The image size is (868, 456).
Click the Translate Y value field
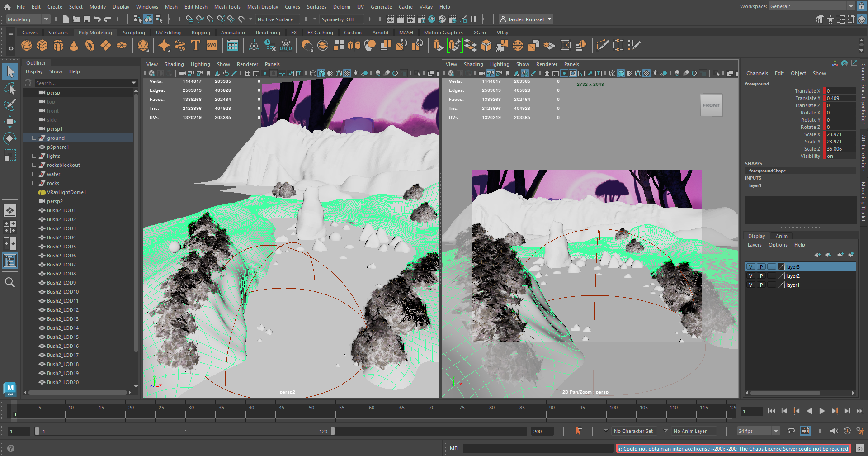840,98
